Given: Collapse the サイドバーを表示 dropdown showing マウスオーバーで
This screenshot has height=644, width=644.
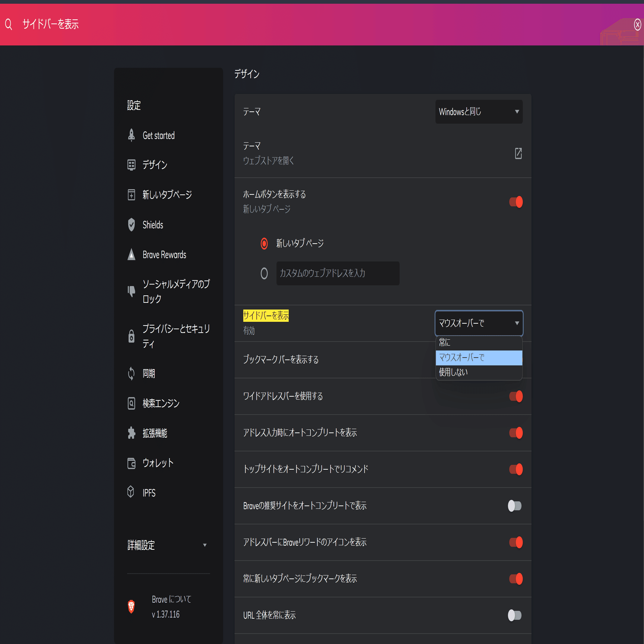Looking at the screenshot, I should click(479, 323).
